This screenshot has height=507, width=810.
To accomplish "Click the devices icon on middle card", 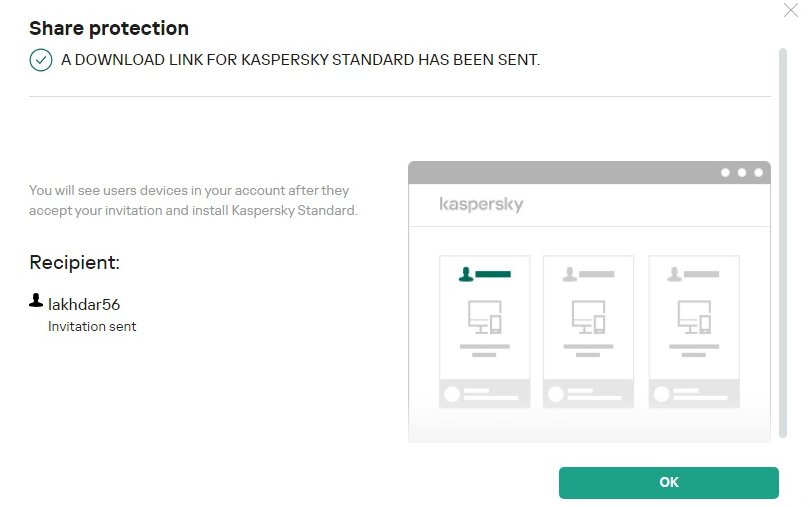I will 588,317.
